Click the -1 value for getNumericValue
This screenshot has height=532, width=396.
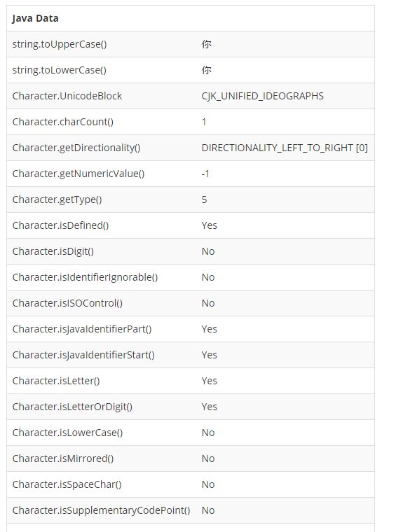click(x=205, y=174)
